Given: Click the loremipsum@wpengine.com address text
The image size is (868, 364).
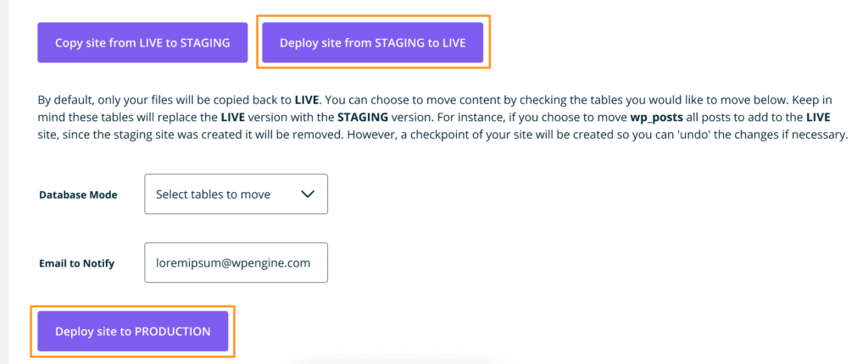Looking at the screenshot, I should click(x=233, y=262).
